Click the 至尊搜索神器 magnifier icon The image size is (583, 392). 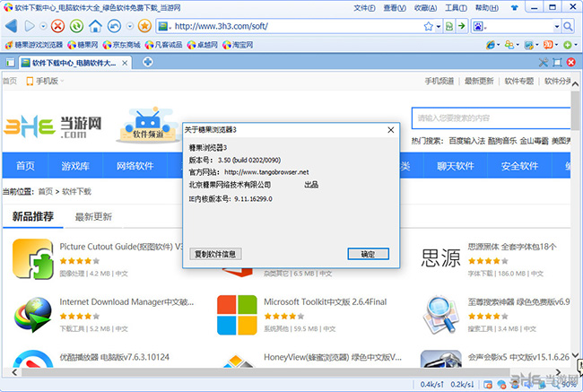coord(440,315)
